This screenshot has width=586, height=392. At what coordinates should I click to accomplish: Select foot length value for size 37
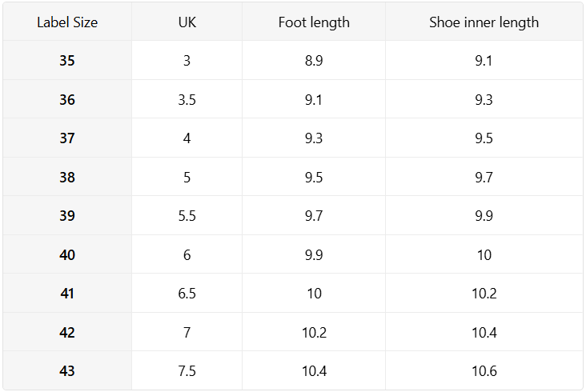click(x=314, y=138)
